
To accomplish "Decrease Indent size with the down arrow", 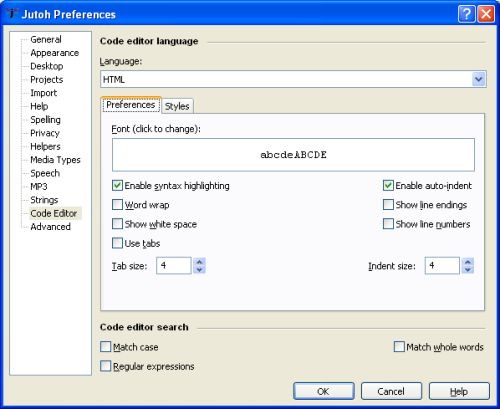I will [x=468, y=270].
